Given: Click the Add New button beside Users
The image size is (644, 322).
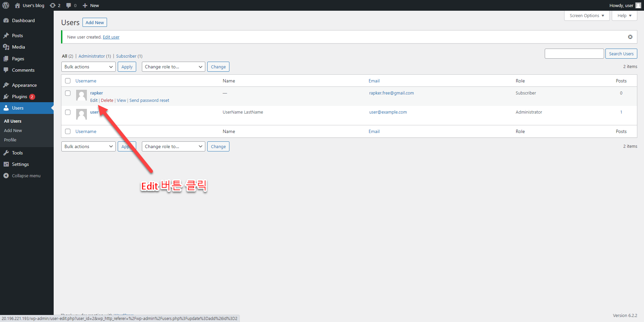Looking at the screenshot, I should [95, 22].
